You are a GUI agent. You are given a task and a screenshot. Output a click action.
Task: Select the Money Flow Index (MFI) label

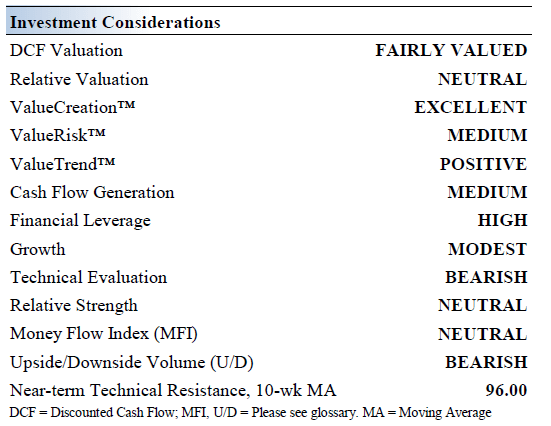click(x=104, y=334)
